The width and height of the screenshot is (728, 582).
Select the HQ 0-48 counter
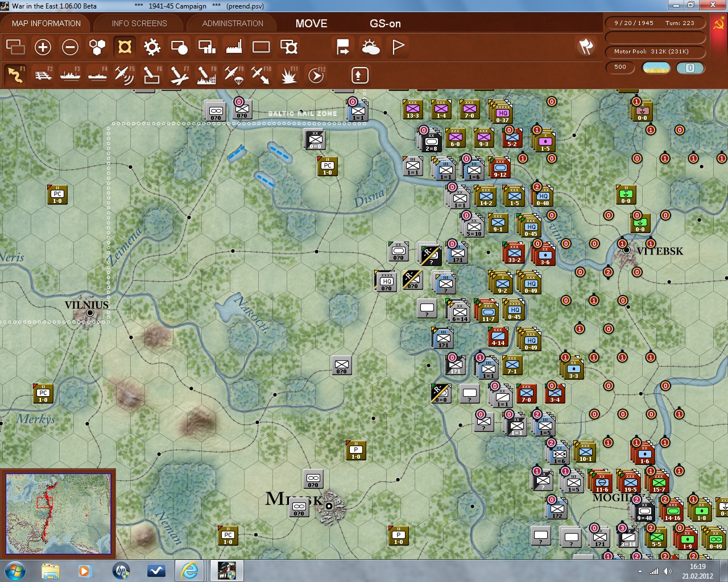[x=543, y=197]
